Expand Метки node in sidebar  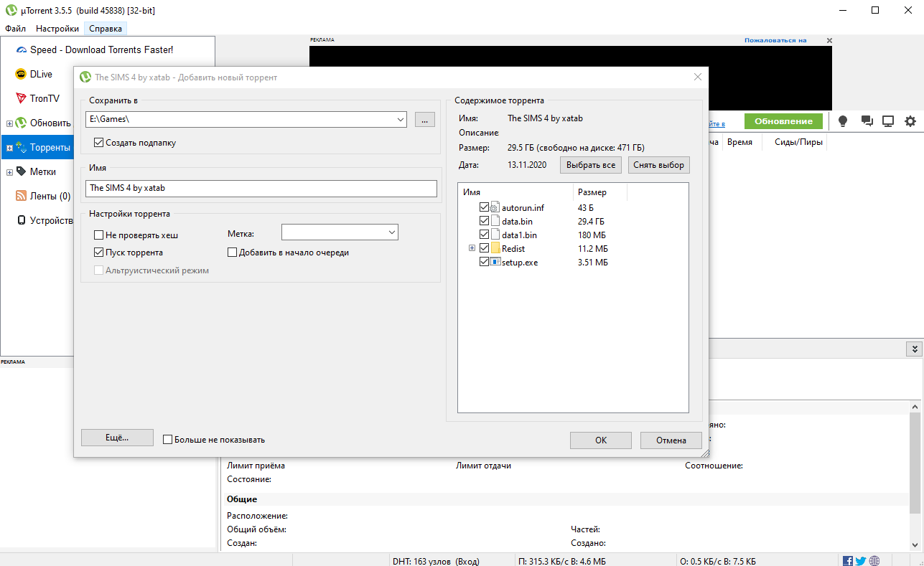click(9, 172)
